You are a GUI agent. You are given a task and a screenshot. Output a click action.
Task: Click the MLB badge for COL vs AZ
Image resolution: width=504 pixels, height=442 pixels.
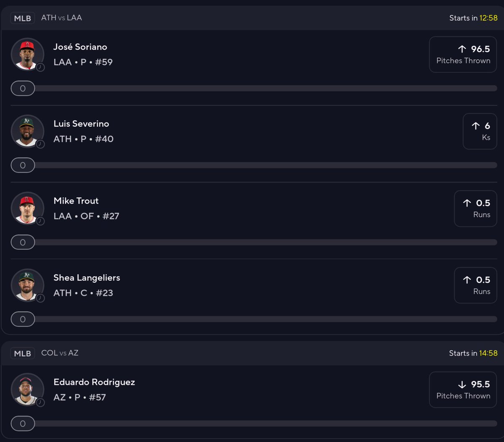(22, 353)
